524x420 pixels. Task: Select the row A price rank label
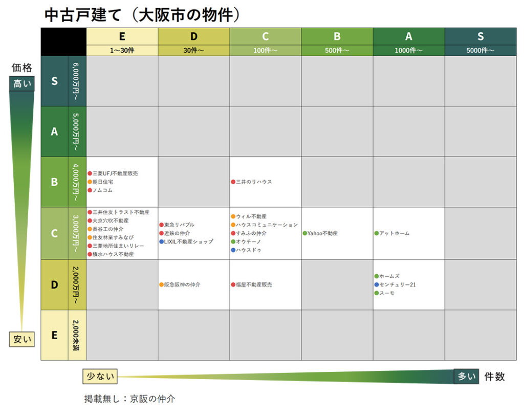click(54, 131)
